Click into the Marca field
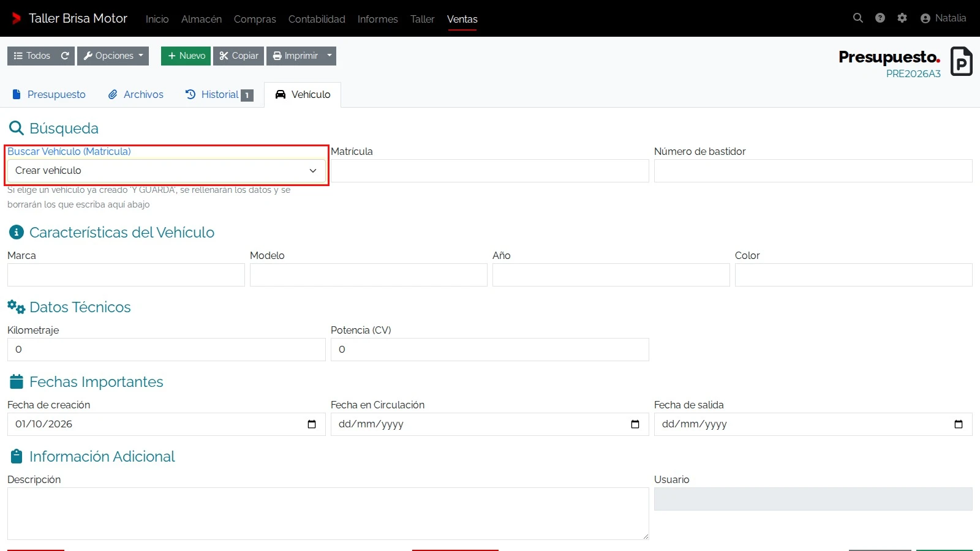This screenshot has height=551, width=980. coord(126,275)
